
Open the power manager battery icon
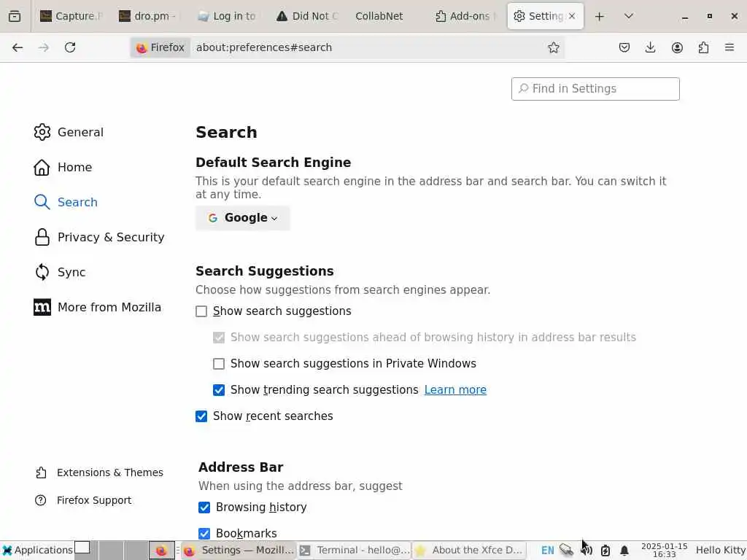pos(605,551)
